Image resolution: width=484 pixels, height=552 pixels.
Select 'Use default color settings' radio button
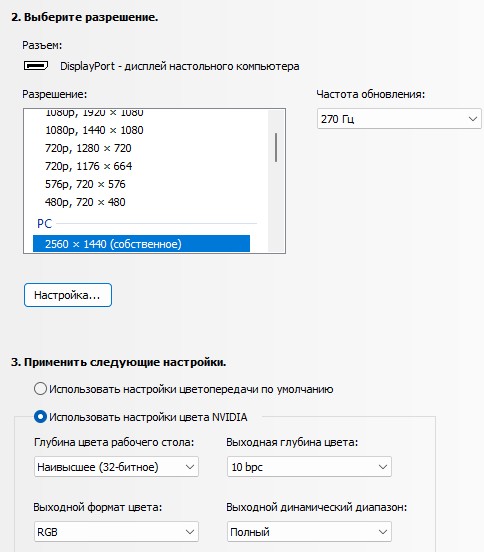(40, 389)
